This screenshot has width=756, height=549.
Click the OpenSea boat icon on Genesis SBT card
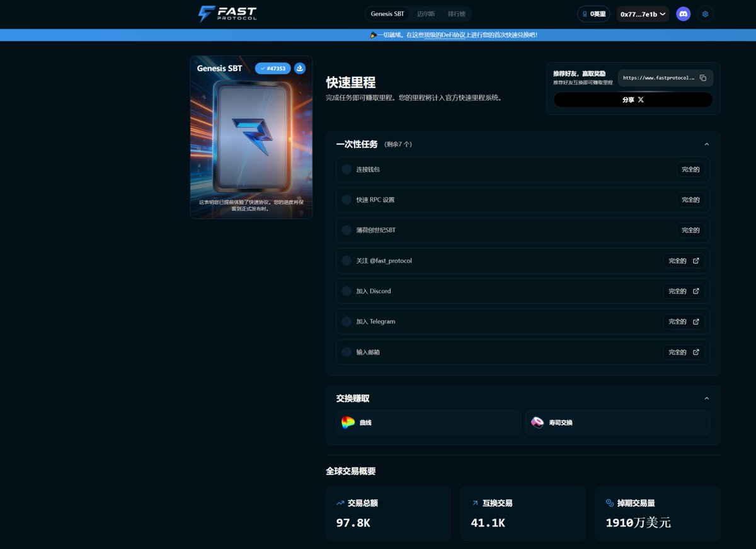[300, 68]
